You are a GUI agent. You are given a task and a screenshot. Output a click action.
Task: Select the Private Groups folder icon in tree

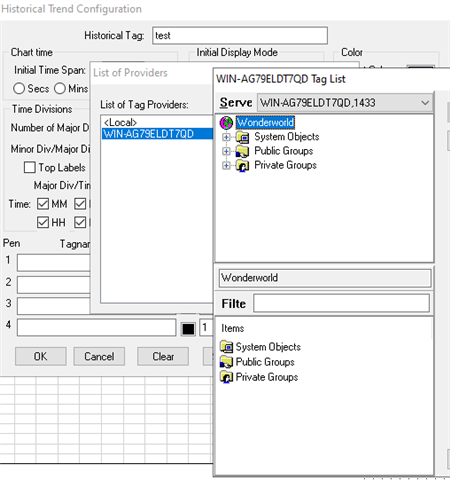pos(243,166)
